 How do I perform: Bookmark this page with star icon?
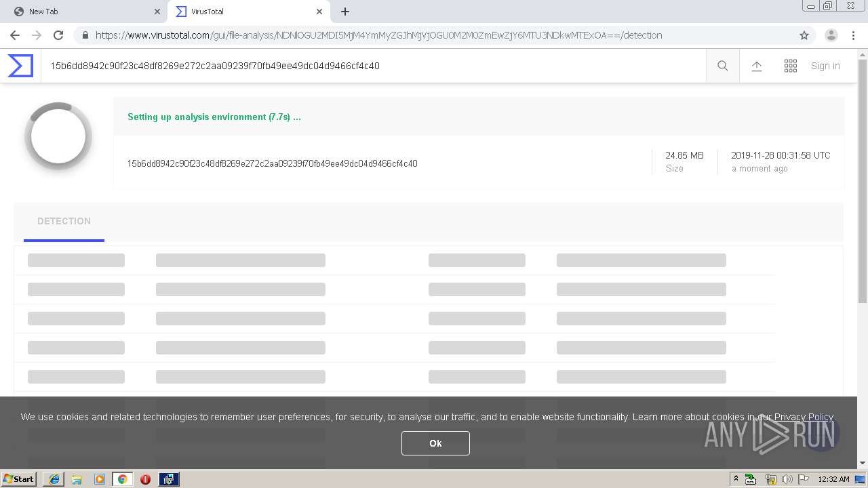point(804,35)
